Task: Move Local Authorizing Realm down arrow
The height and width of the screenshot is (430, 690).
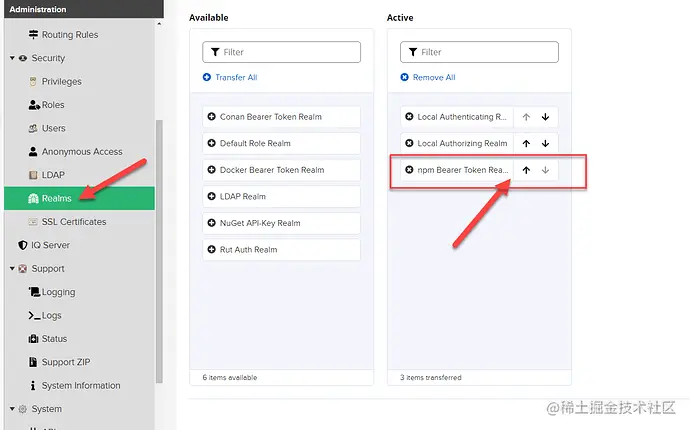Action: (546, 143)
